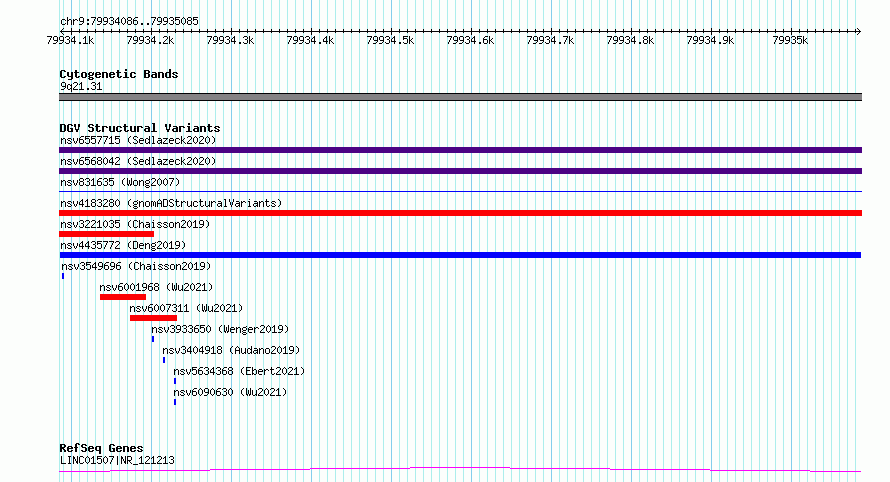Click the Cytogenetic Bands track title
Screen dimensions: 890x482
119,74
